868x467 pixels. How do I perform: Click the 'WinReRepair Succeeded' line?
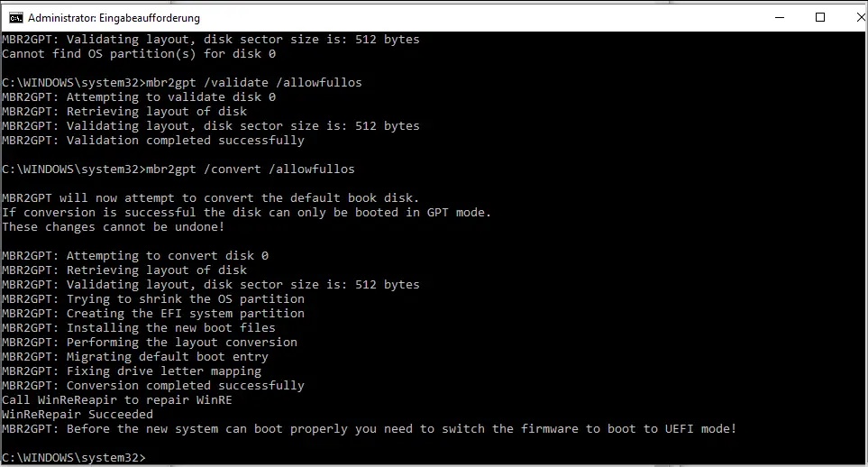[78, 415]
